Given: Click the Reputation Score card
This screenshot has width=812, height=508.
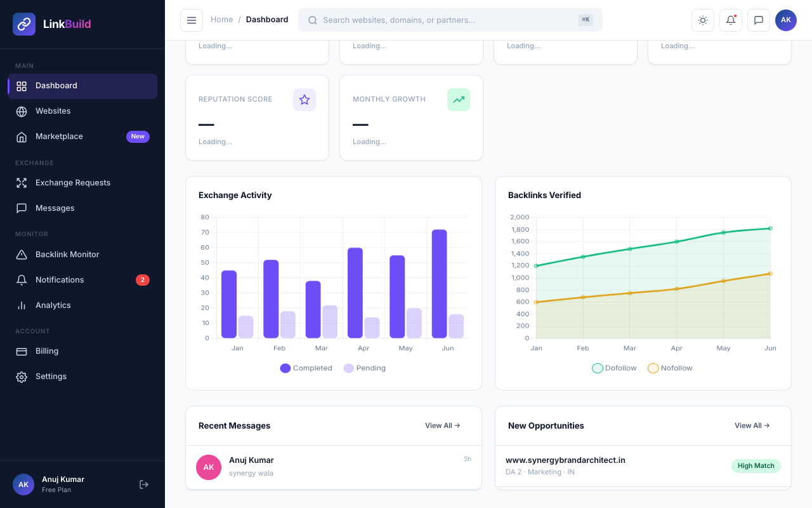Looking at the screenshot, I should pos(257,118).
